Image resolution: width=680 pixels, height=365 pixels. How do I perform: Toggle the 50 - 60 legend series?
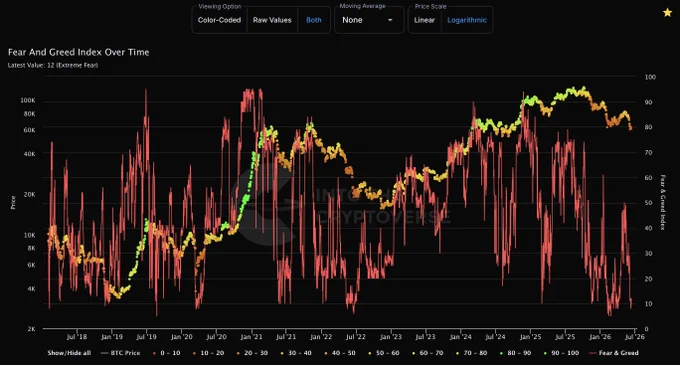[384, 353]
